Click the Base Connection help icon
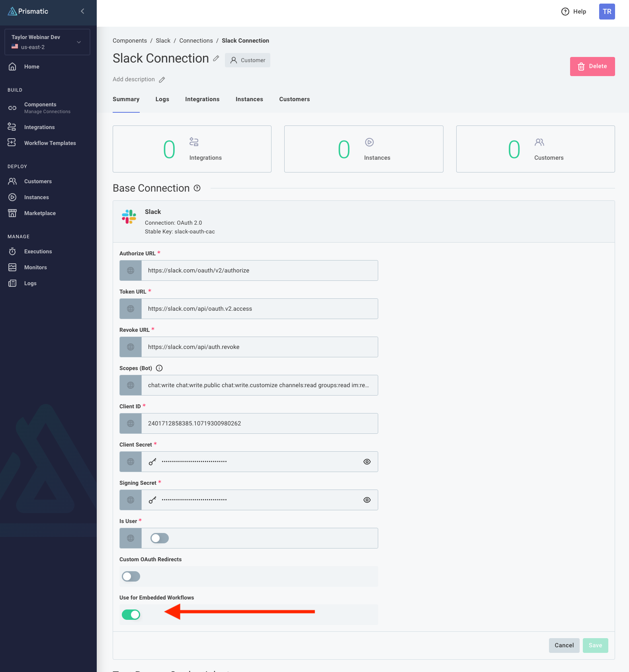Image resolution: width=629 pixels, height=672 pixels. [197, 188]
